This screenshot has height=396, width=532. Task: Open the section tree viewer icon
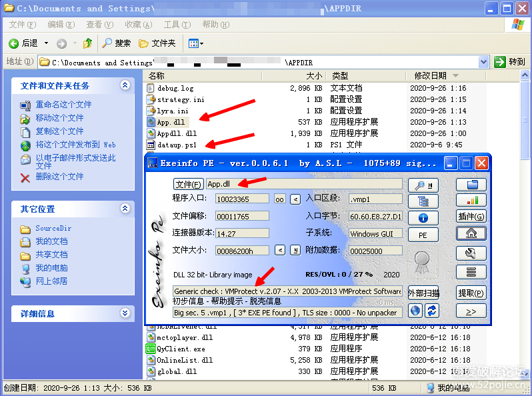pos(423,201)
